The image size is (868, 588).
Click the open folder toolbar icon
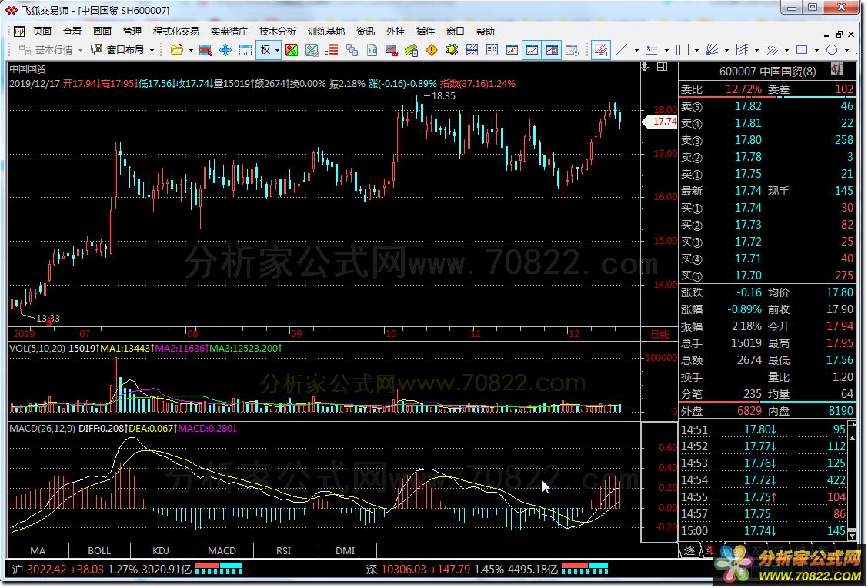tap(176, 50)
